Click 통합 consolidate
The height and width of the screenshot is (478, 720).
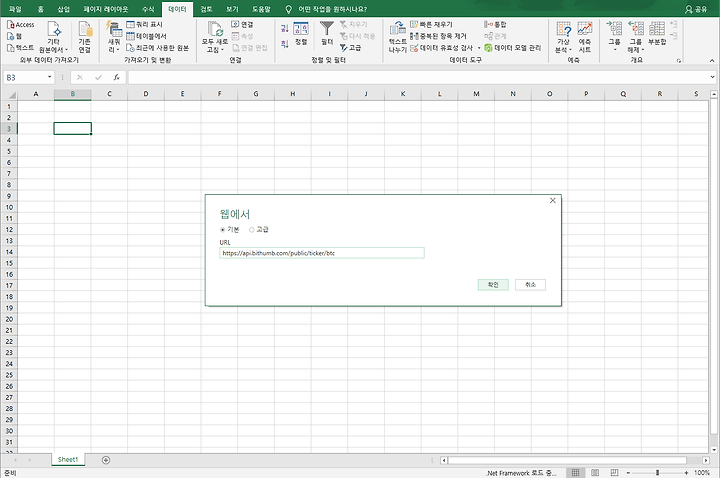click(x=495, y=24)
